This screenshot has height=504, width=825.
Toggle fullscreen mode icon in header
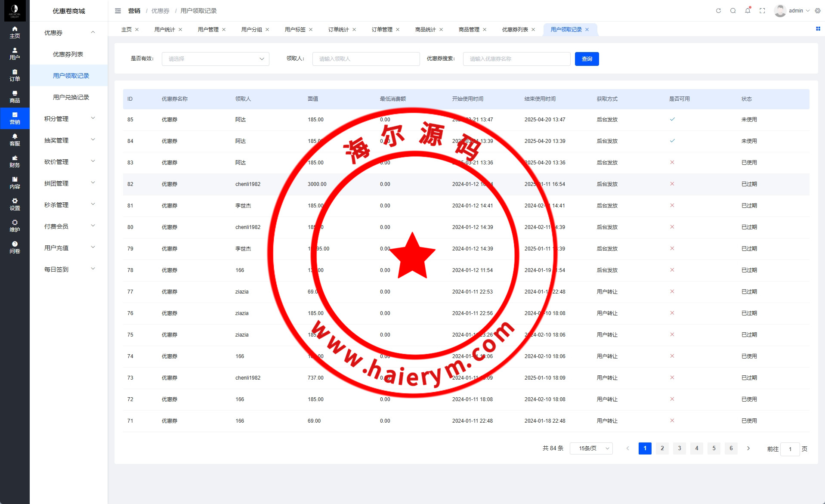[x=762, y=11]
